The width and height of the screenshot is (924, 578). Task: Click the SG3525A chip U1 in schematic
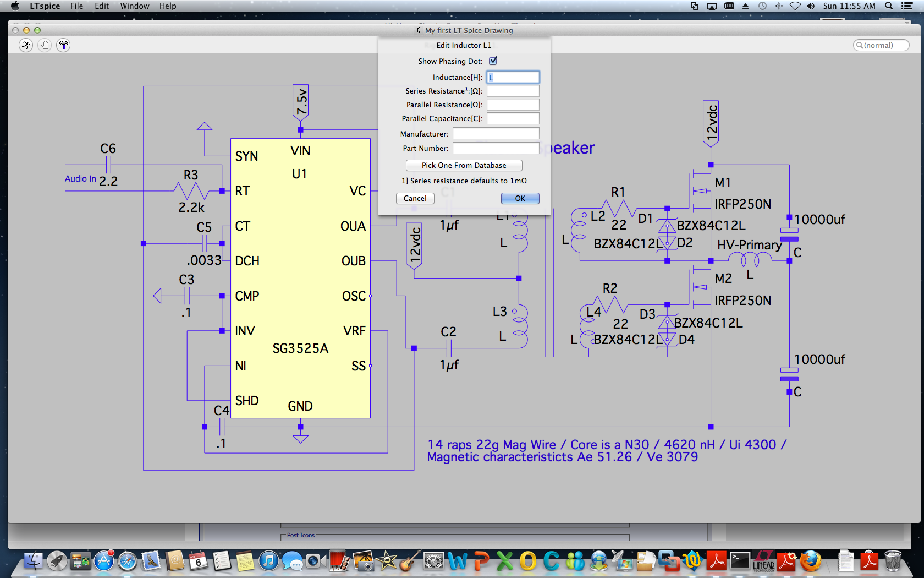[300, 278]
